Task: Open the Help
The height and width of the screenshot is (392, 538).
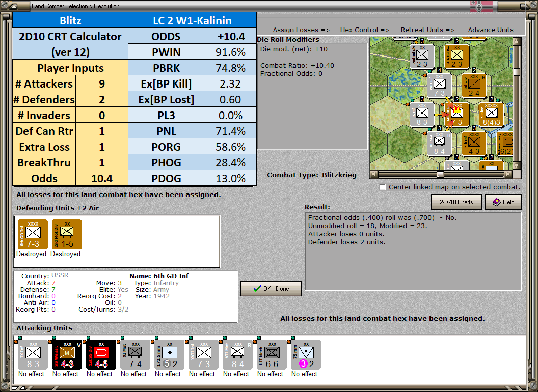Action: (x=503, y=202)
